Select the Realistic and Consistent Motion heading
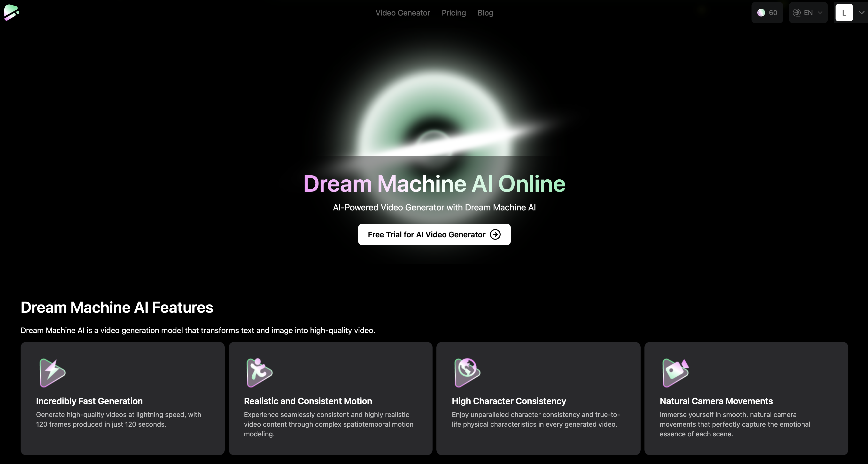 308,401
